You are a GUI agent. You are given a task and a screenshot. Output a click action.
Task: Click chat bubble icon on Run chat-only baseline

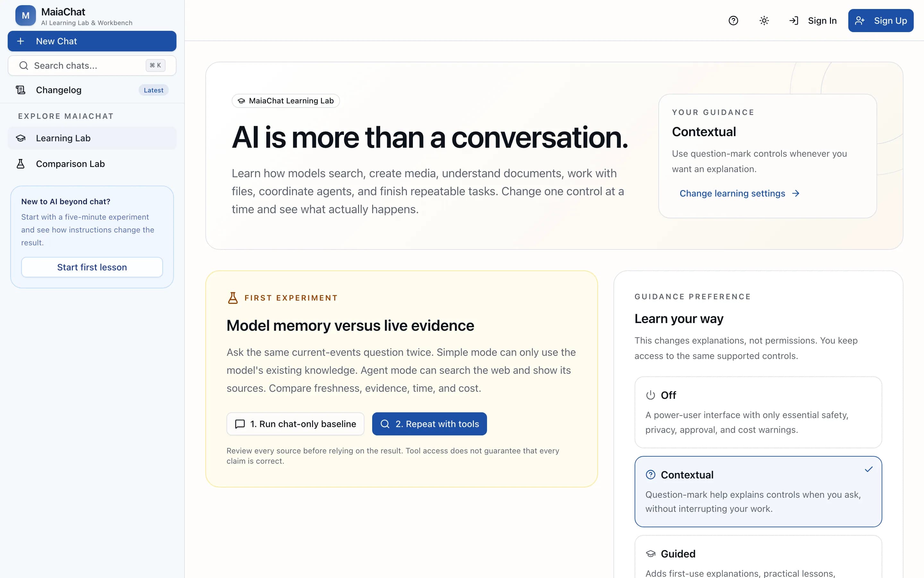point(240,424)
